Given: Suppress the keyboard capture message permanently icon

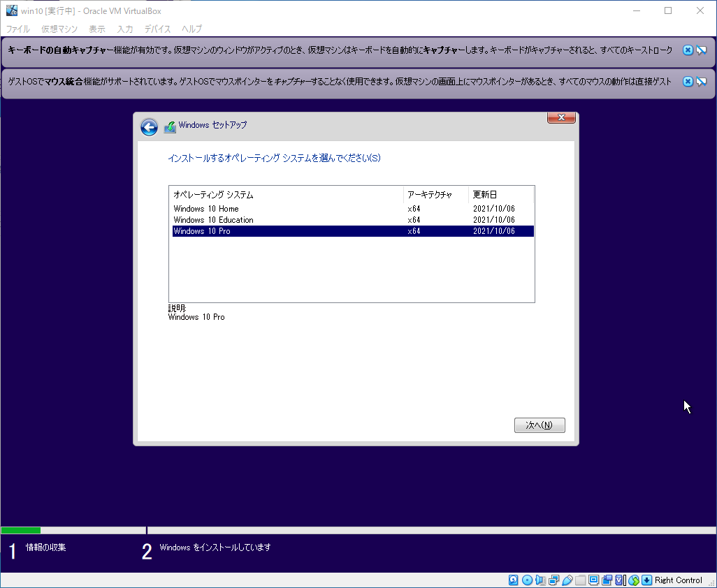Looking at the screenshot, I should tap(702, 50).
